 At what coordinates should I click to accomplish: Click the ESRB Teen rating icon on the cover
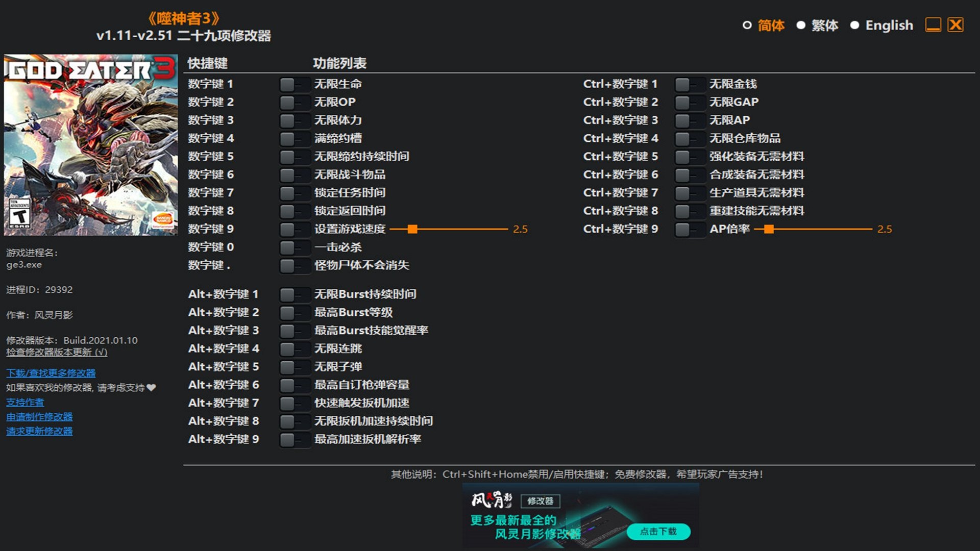coord(19,213)
